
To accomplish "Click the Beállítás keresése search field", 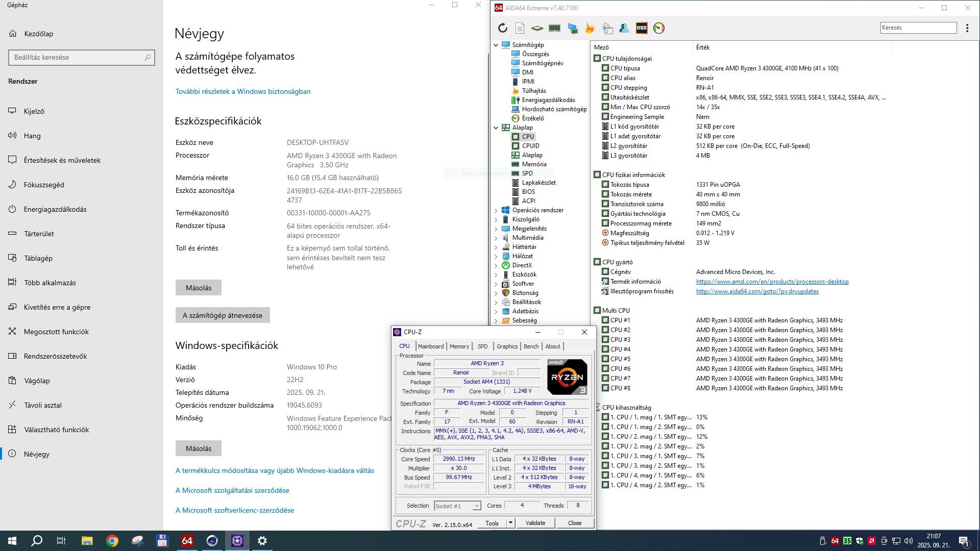I will pos(77,58).
